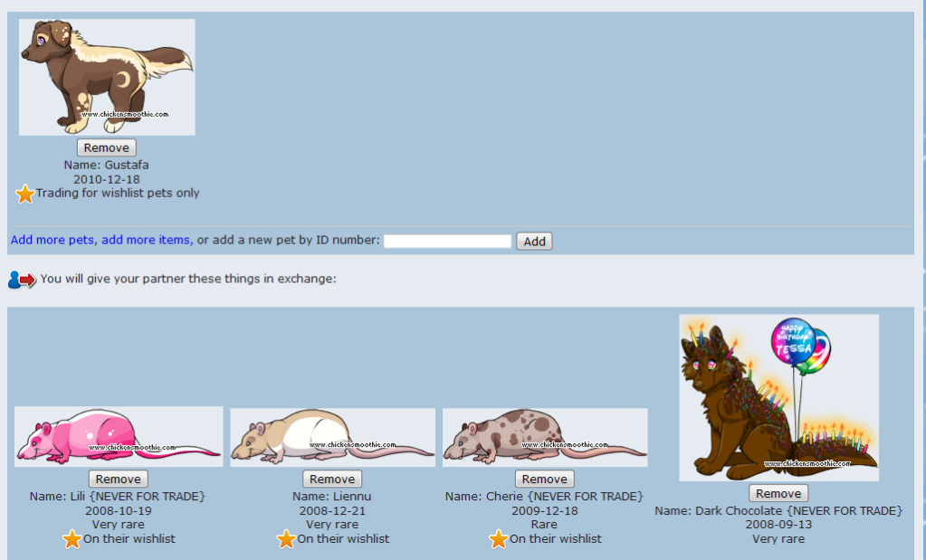Click the Add button for pet ID

pyautogui.click(x=534, y=241)
